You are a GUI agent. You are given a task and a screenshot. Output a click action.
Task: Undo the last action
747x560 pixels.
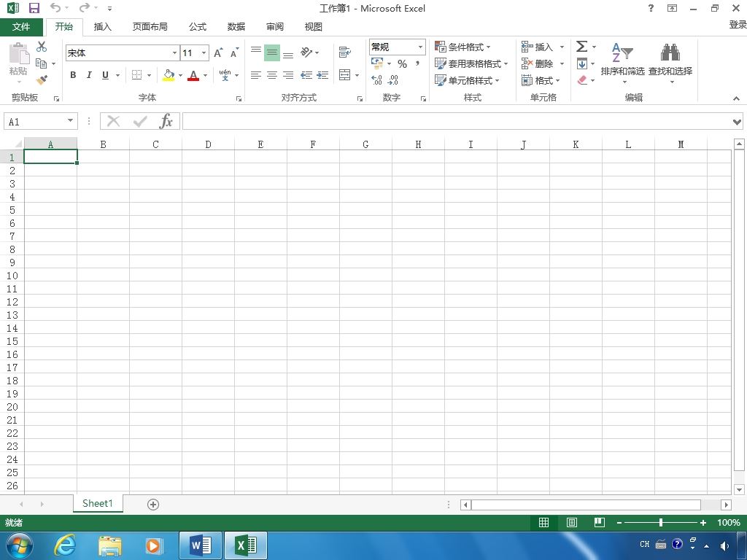[x=55, y=7]
